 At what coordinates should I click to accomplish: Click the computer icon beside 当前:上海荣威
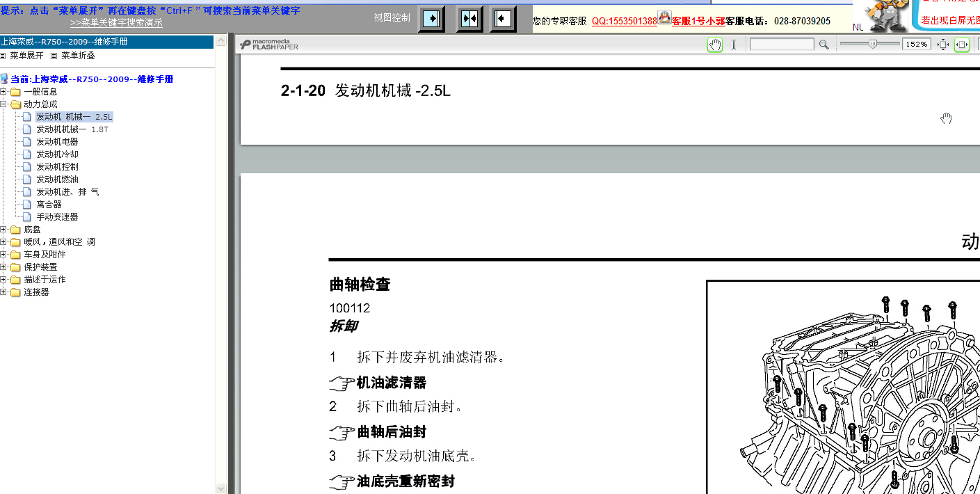coord(4,79)
